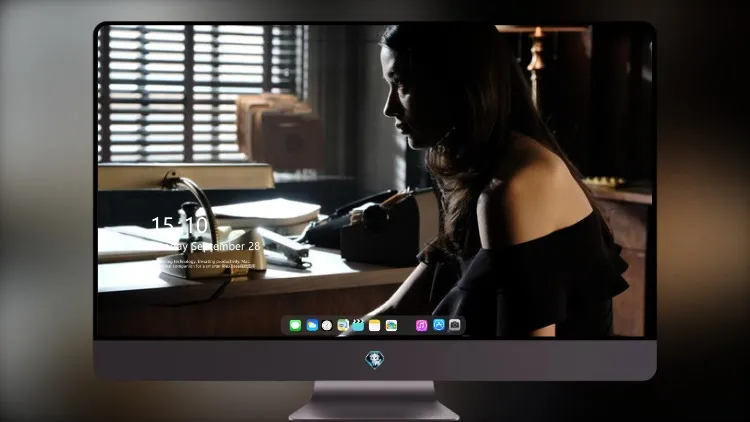Launch the clapperboard video app in dock
The width and height of the screenshot is (750, 422).
358,325
